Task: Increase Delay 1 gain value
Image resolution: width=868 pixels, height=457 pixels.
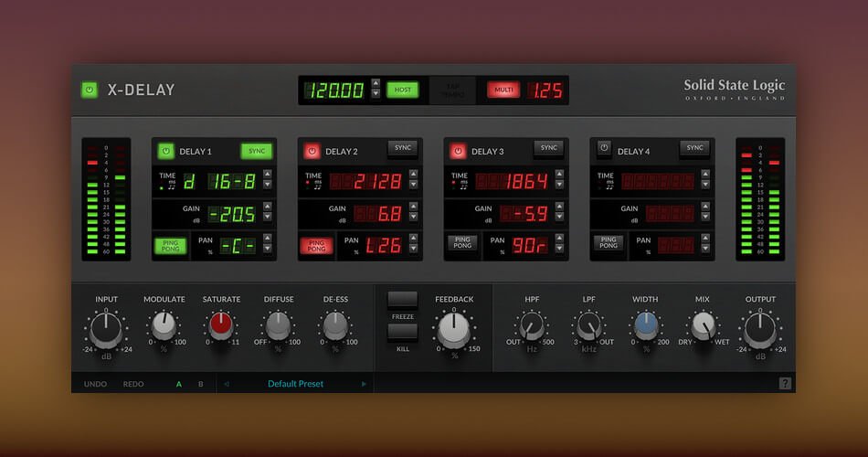Action: (268, 206)
